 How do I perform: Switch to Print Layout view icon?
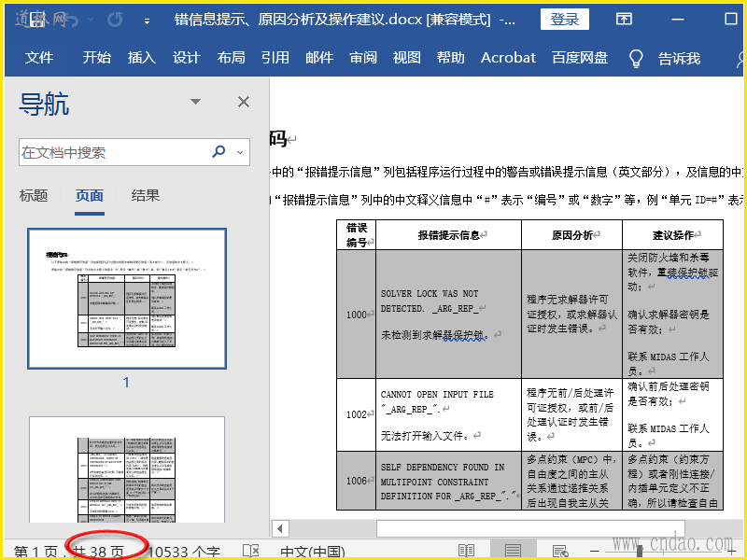coord(513,552)
